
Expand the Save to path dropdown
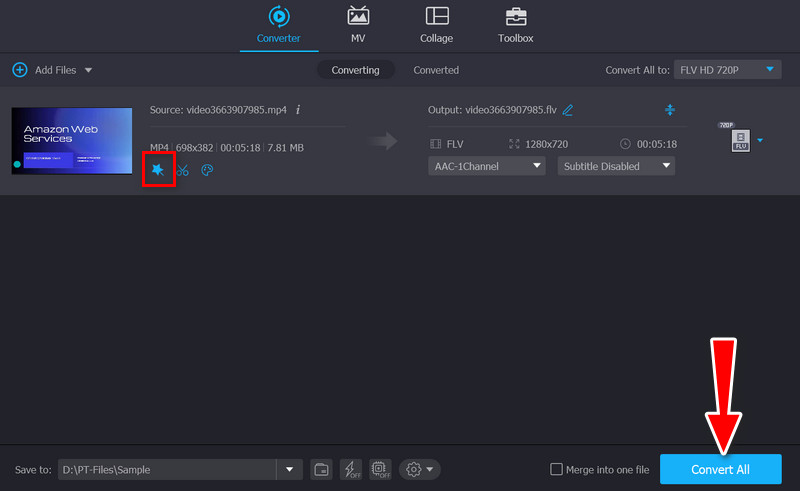tap(290, 469)
